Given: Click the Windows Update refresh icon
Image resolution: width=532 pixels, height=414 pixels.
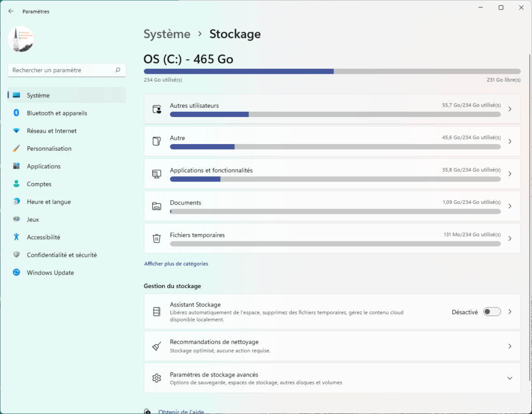Looking at the screenshot, I should click(x=16, y=272).
